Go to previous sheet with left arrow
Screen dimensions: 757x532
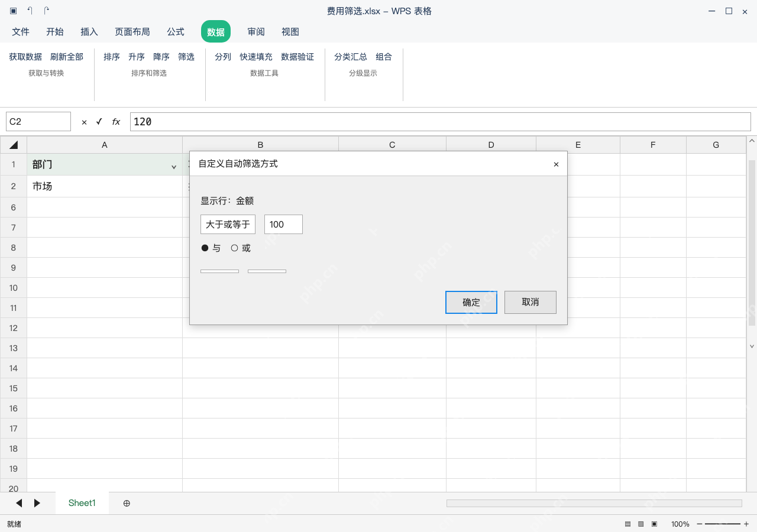(19, 503)
